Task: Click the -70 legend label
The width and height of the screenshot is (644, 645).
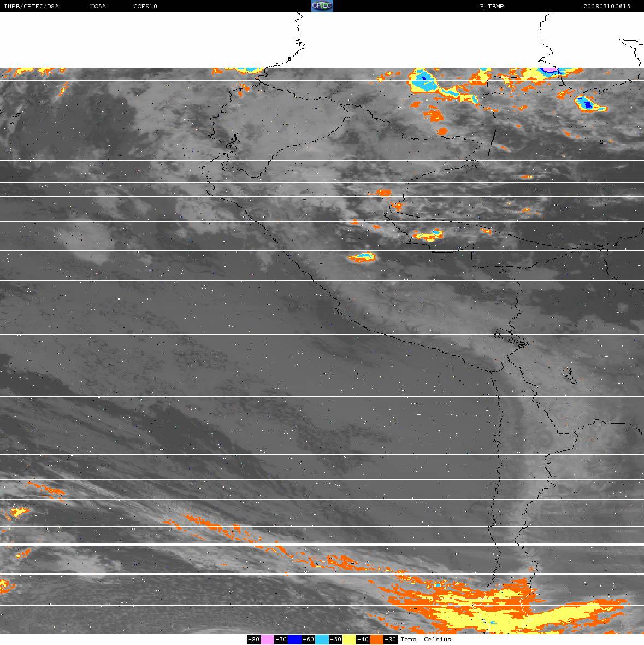Action: point(281,639)
